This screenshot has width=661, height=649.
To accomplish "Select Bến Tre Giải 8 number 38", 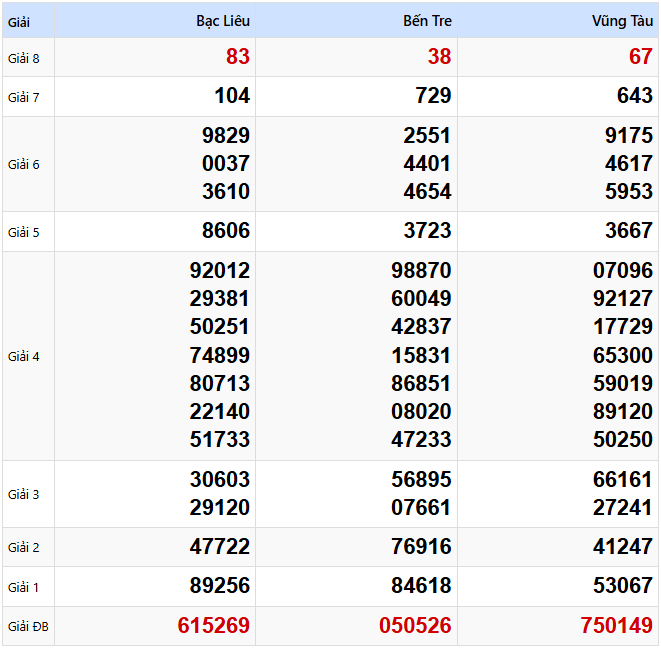I will click(x=439, y=57).
